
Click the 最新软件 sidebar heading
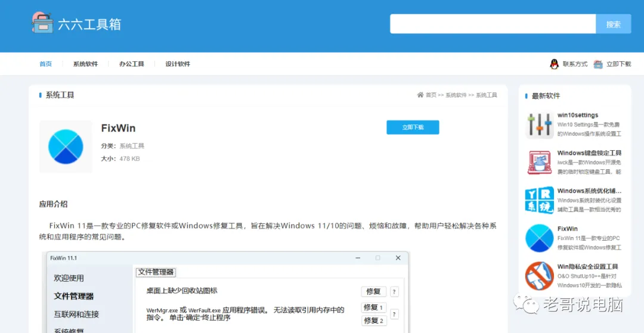[x=546, y=96]
